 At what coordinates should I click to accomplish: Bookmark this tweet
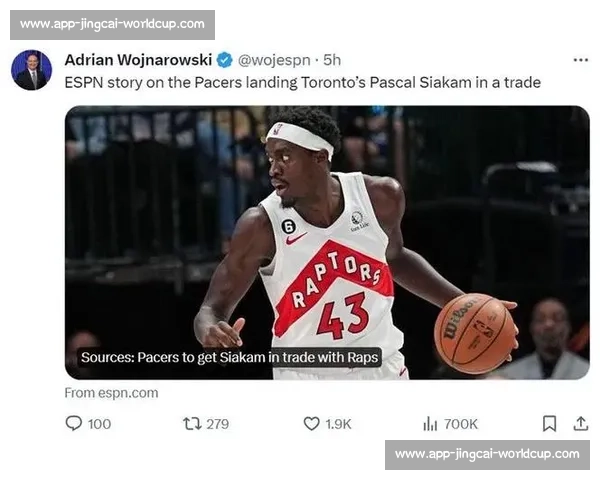pyautogui.click(x=549, y=424)
